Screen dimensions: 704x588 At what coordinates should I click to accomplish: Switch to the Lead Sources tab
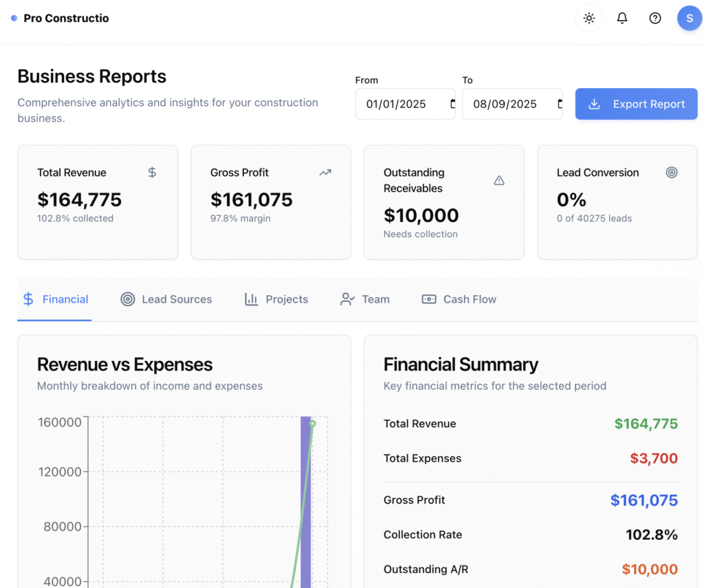166,299
